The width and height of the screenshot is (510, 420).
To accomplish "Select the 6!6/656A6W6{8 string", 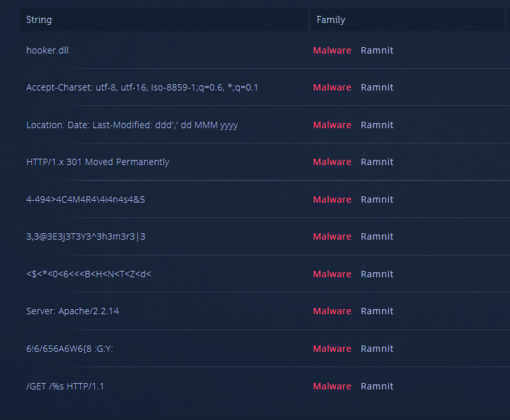I will click(x=69, y=349).
